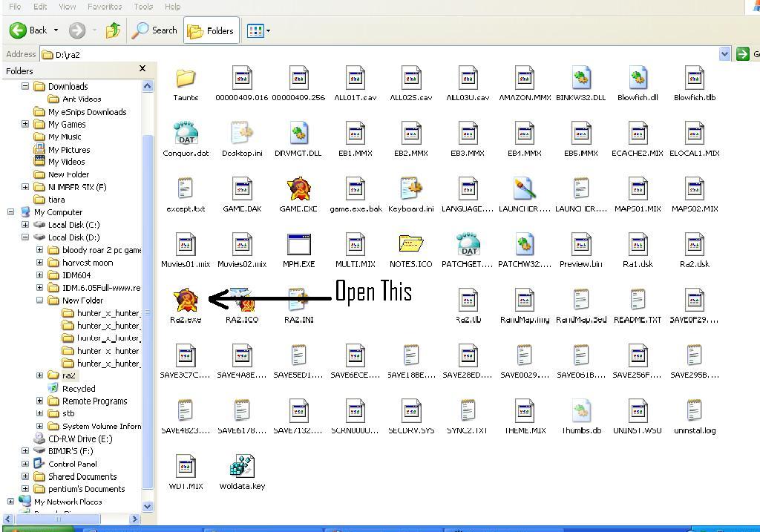Select the RA2.INI file icon
The height and width of the screenshot is (532, 760).
298,301
